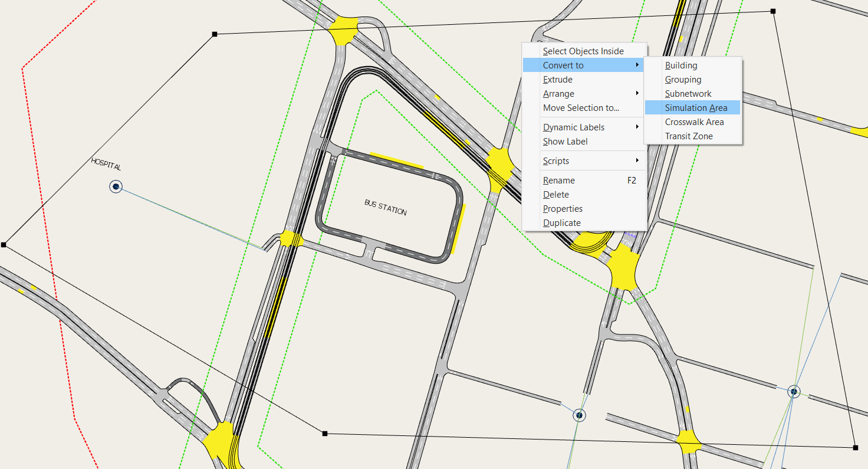Viewport: 868px width, 469px height.
Task: Click the BUS STATION label on the map
Action: (x=386, y=208)
